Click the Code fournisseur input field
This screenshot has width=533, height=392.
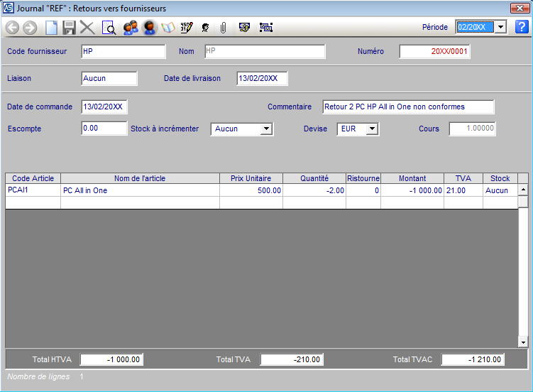123,52
